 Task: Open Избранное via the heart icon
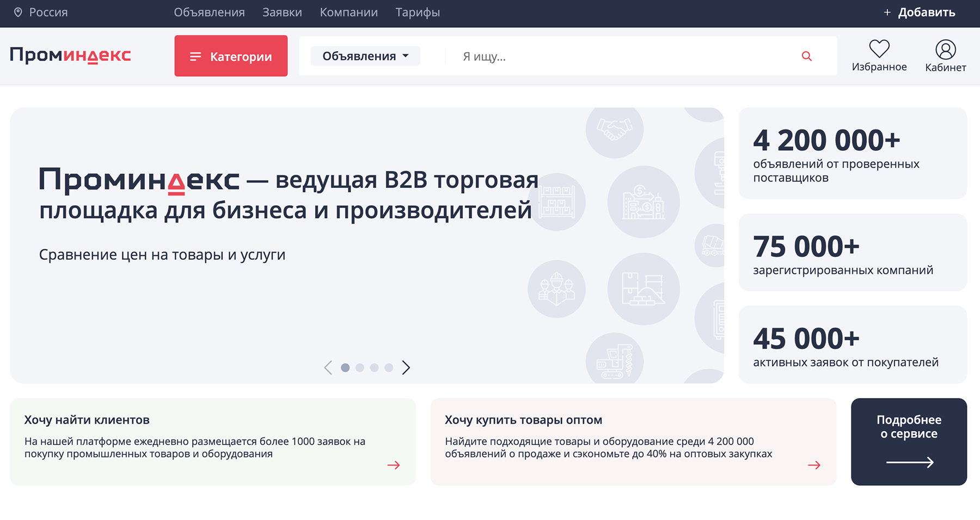coord(879,56)
